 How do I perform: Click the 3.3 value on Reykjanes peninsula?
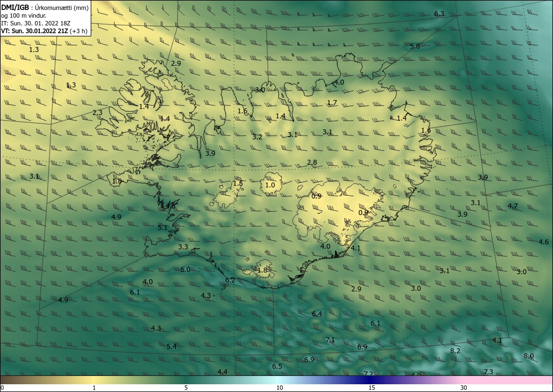click(183, 247)
